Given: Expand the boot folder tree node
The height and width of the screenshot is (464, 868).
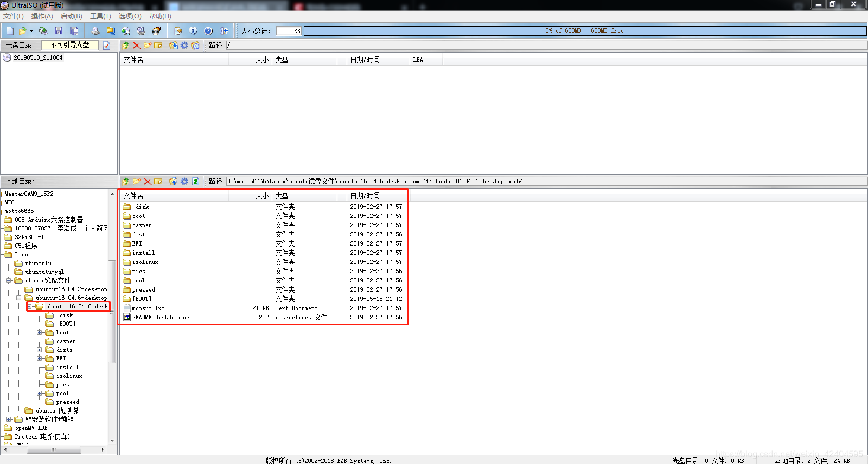Looking at the screenshot, I should 39,333.
